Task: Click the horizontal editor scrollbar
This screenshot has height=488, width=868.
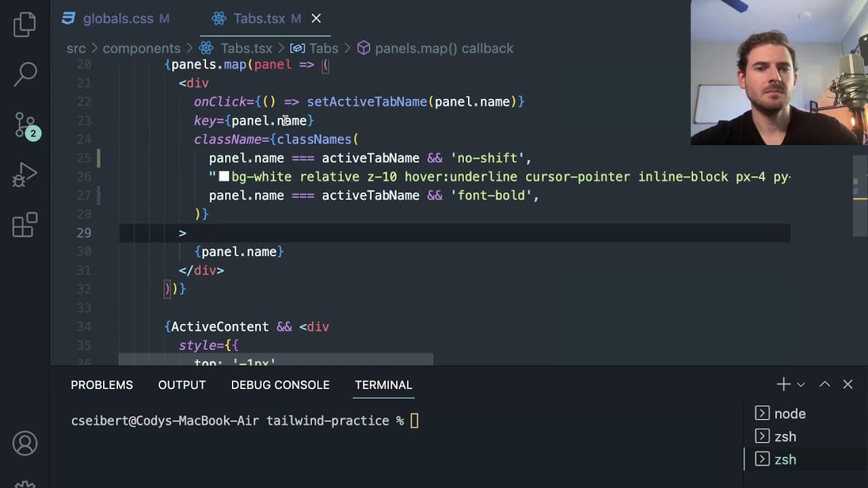Action: point(276,359)
